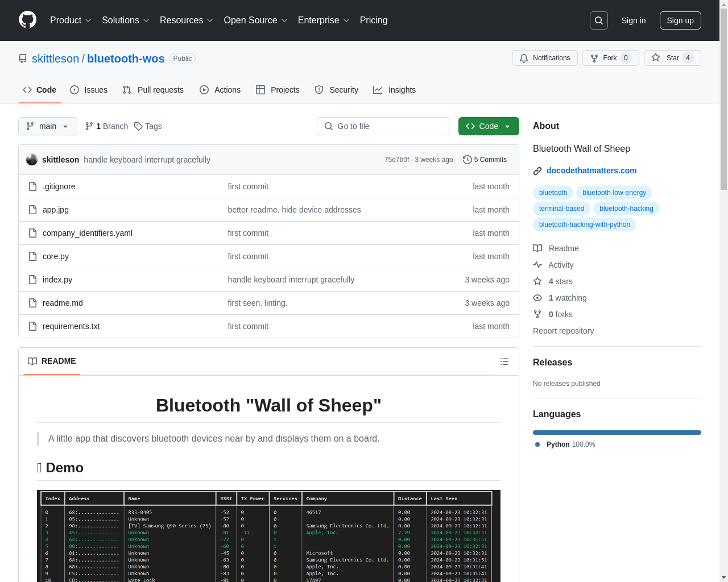Visit docodethatmatters.com
Screen dimensions: 728x582
coord(591,171)
